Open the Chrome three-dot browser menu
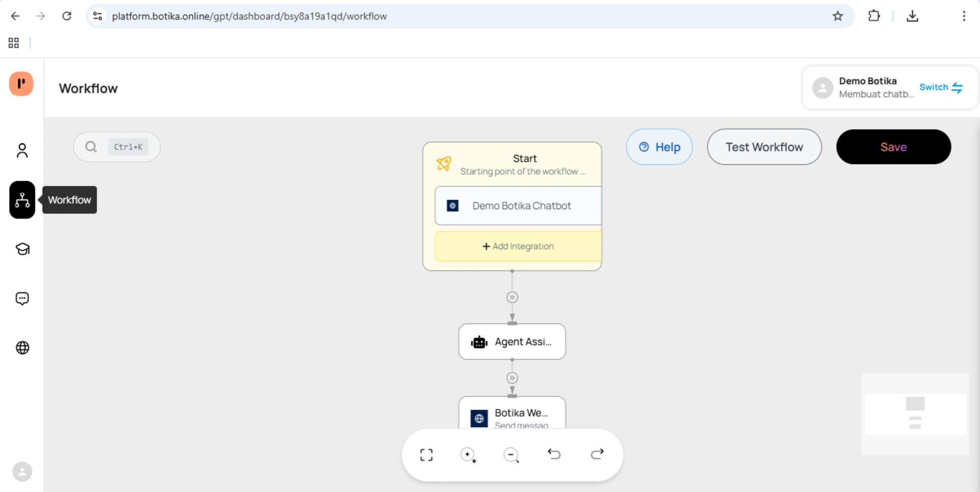Viewport: 980px width, 492px height. point(964,16)
